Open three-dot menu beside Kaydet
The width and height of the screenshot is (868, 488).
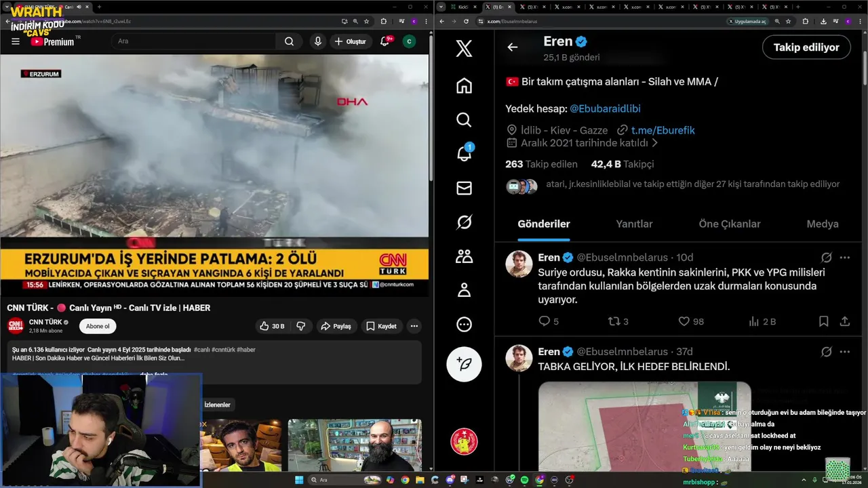[414, 326]
